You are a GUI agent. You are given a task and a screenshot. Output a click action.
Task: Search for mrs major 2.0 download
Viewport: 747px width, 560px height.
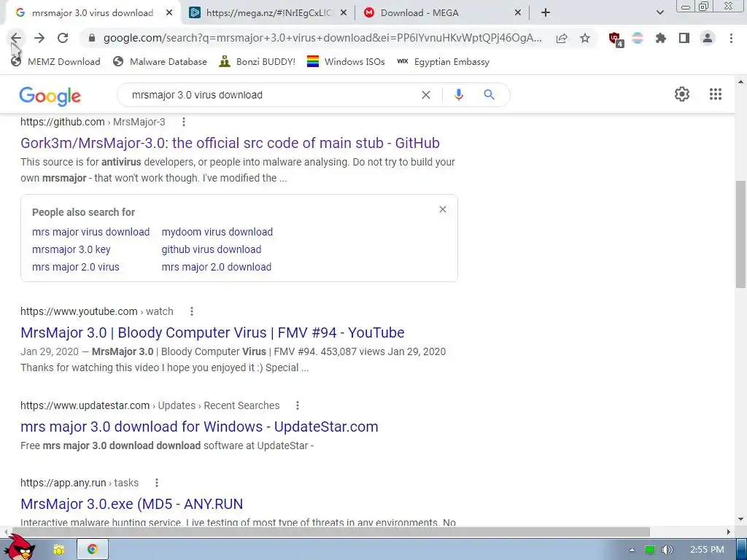216,267
